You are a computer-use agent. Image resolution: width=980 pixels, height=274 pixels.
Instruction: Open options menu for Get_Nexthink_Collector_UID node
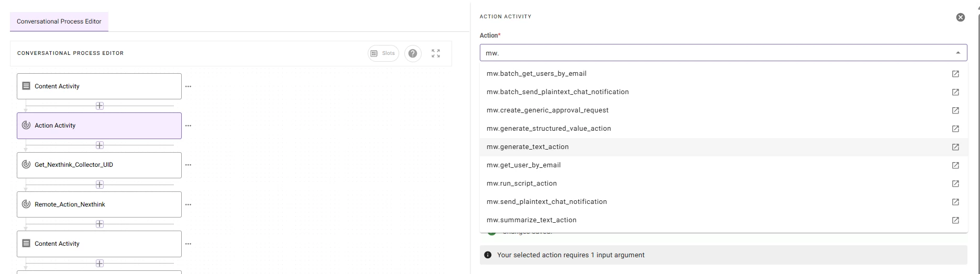pyautogui.click(x=189, y=165)
